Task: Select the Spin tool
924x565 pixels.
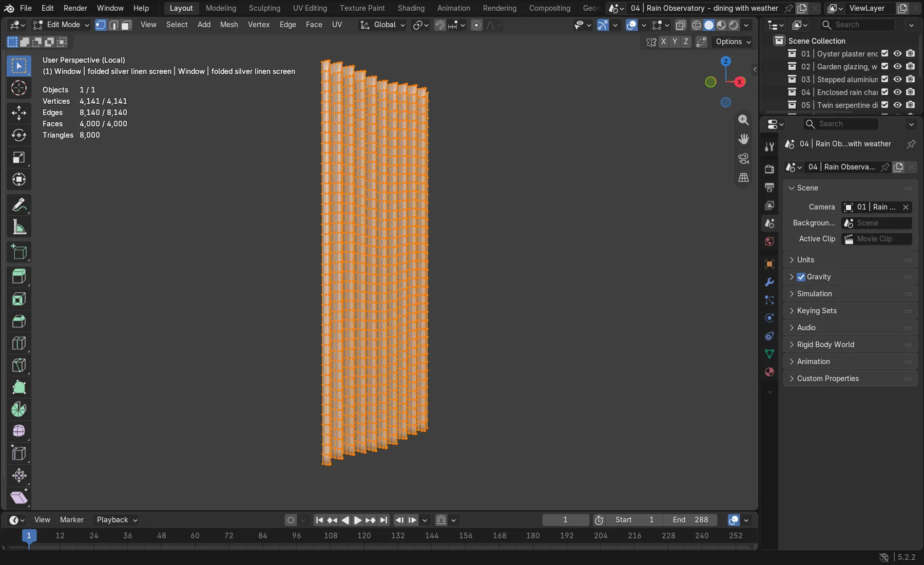Action: pos(19,409)
